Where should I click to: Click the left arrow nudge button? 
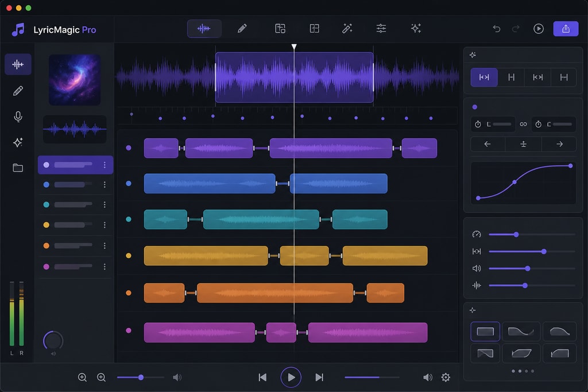[488, 144]
